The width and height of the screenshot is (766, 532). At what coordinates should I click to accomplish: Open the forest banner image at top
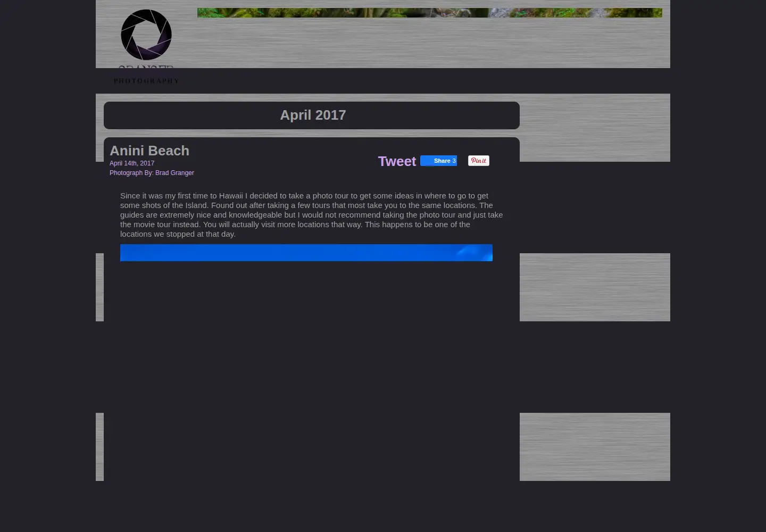pos(430,13)
